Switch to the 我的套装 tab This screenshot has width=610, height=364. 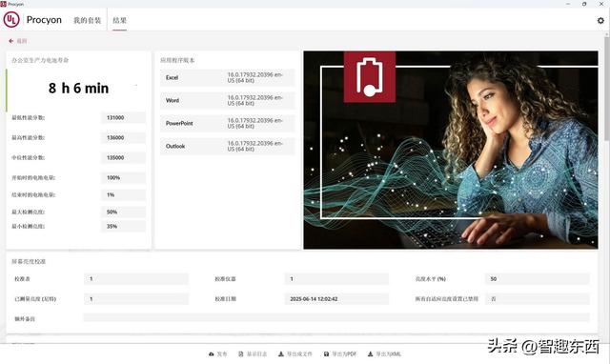pyautogui.click(x=87, y=20)
